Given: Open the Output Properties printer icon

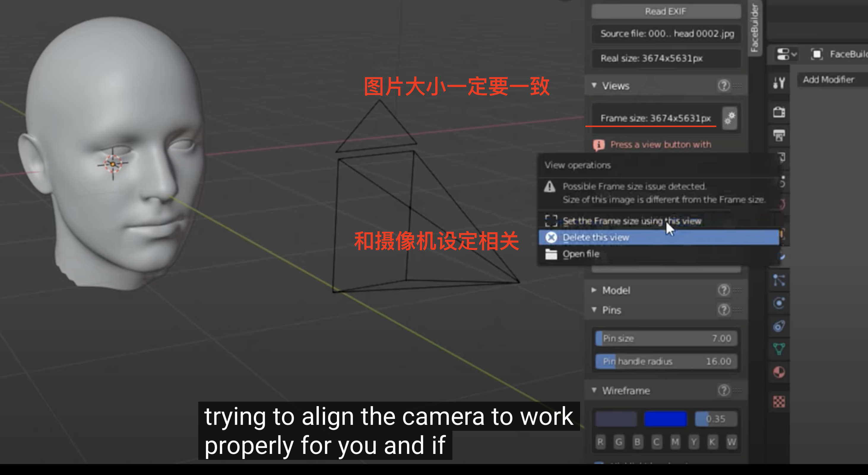Looking at the screenshot, I should [778, 135].
